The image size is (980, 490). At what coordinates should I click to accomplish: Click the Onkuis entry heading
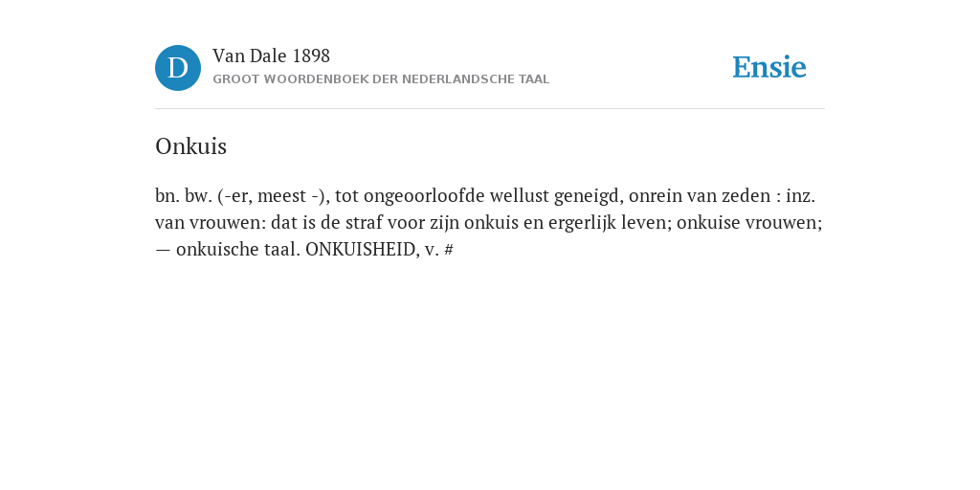(x=190, y=146)
